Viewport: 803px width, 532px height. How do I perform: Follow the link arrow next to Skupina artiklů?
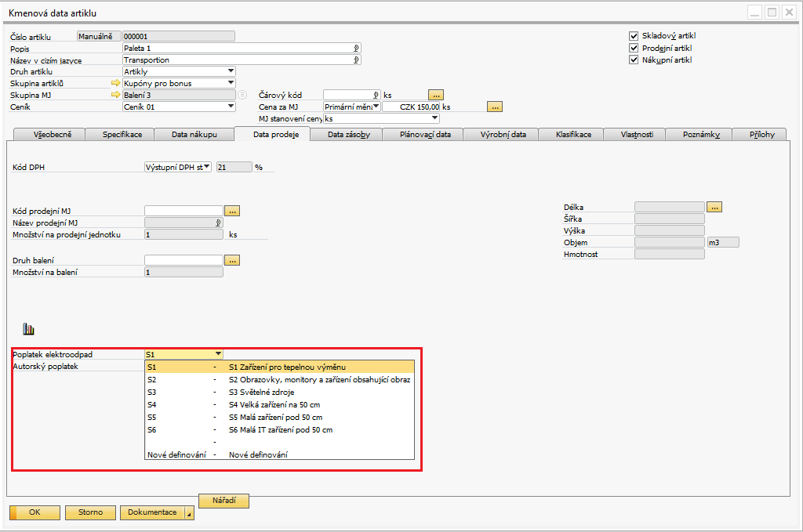[116, 83]
